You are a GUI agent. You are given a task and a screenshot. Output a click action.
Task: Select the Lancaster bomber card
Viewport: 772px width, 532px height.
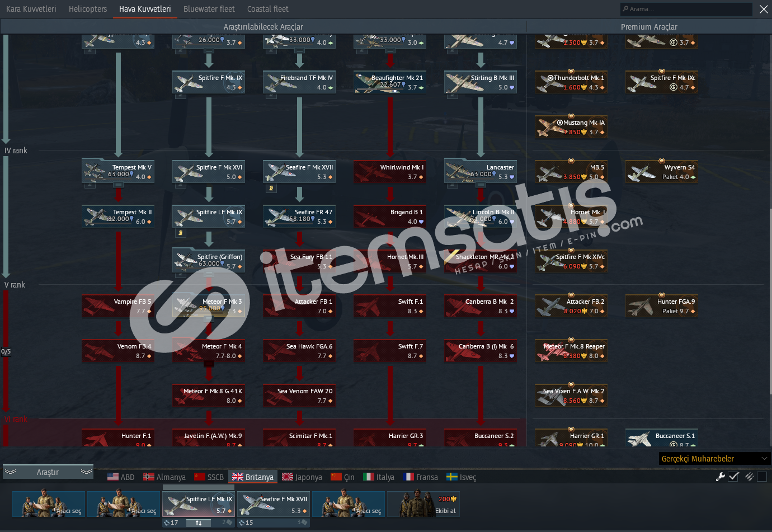(x=481, y=171)
